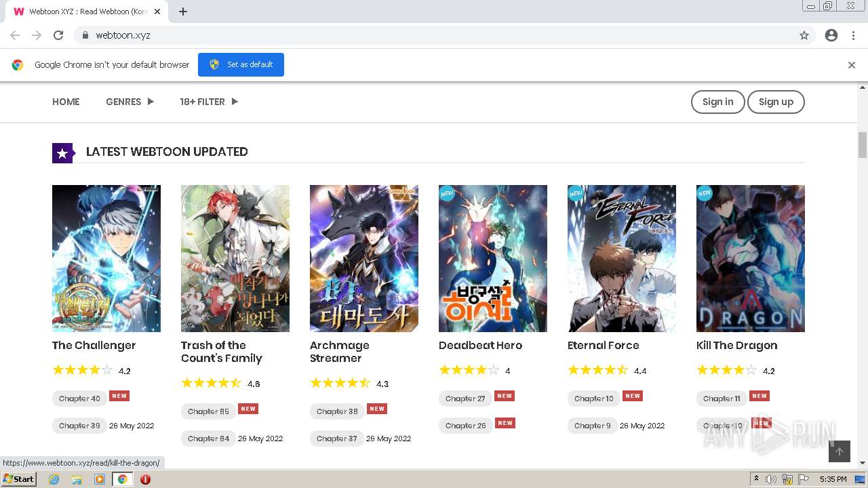Click the Sign up button
The height and width of the screenshot is (488, 868).
[776, 102]
